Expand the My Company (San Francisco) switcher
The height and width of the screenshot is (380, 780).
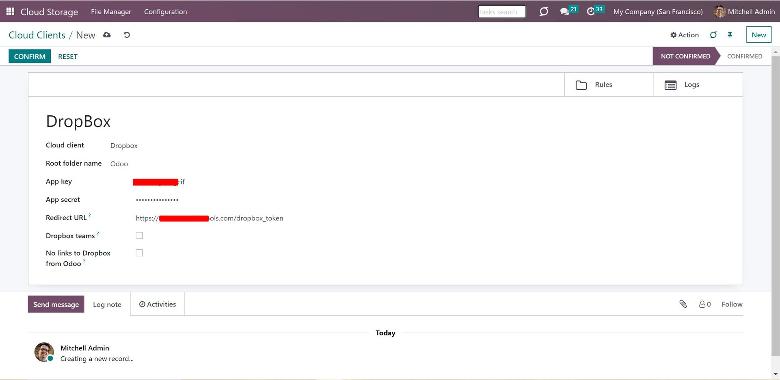tap(658, 11)
